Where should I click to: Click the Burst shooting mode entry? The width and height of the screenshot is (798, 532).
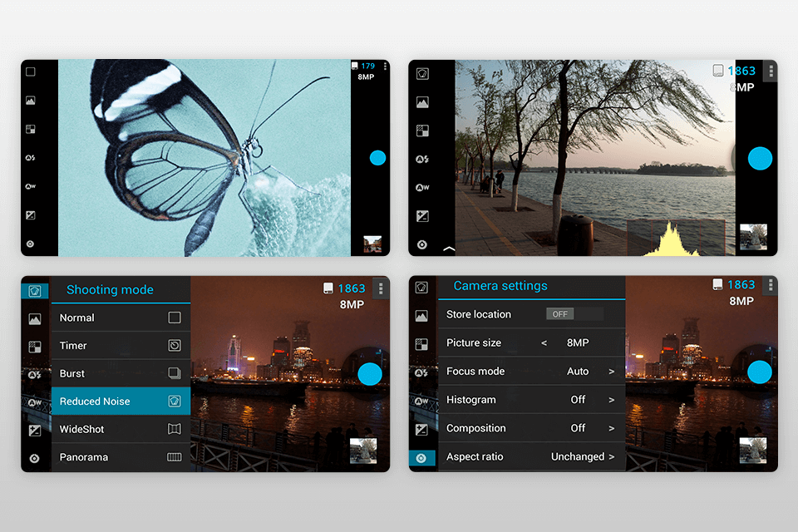point(121,374)
